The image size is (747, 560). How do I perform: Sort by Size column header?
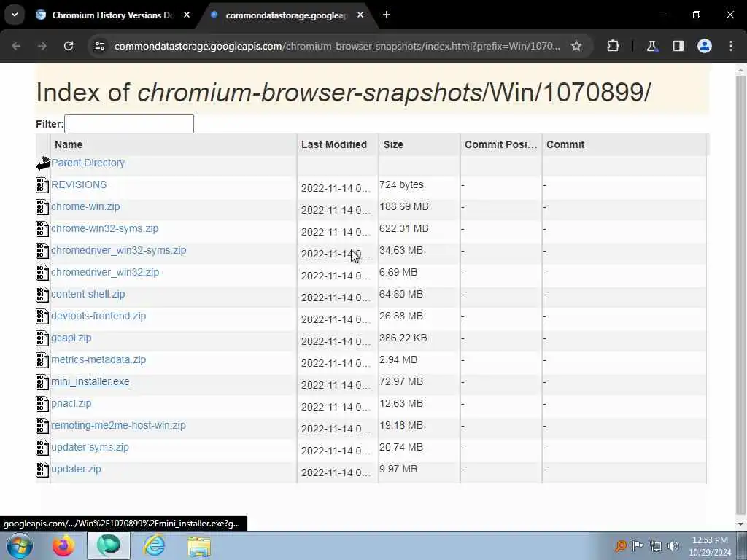click(419, 145)
